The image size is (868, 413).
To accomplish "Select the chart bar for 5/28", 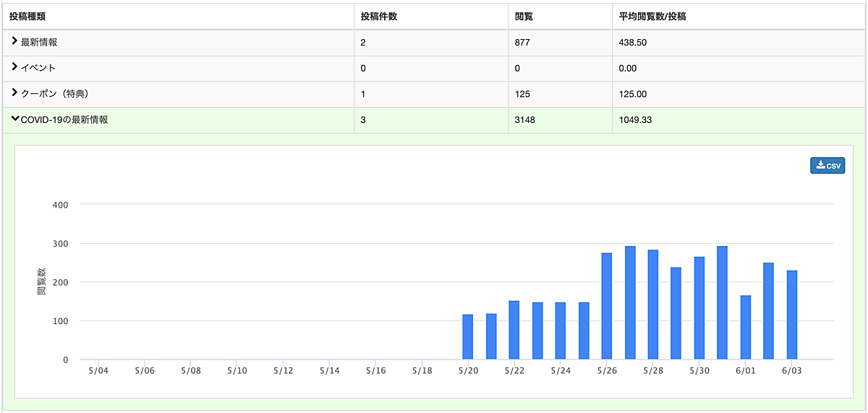I will pos(653,305).
